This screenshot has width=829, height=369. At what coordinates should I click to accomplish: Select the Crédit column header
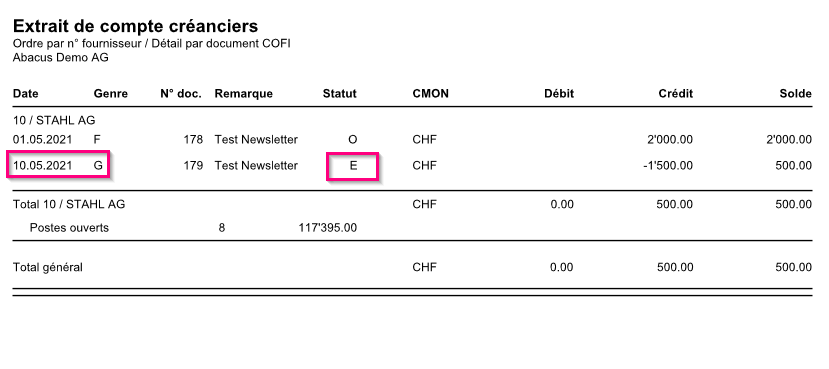click(x=675, y=94)
